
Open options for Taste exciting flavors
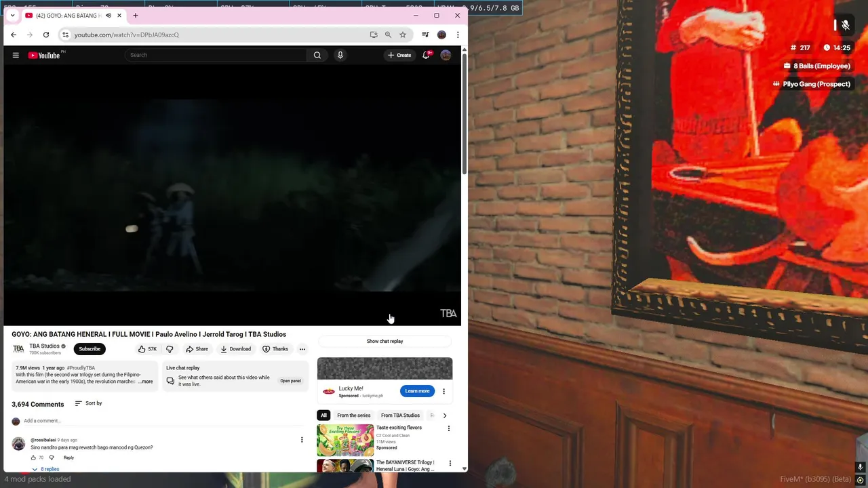pyautogui.click(x=448, y=428)
